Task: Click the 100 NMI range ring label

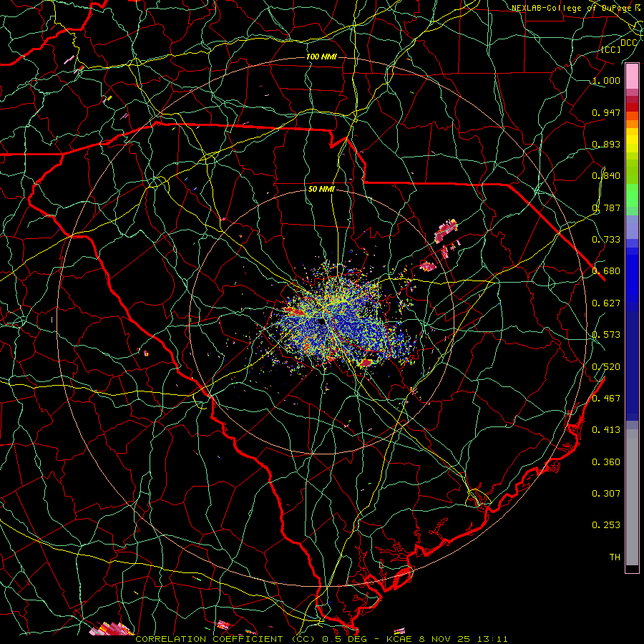Action: 321,57
